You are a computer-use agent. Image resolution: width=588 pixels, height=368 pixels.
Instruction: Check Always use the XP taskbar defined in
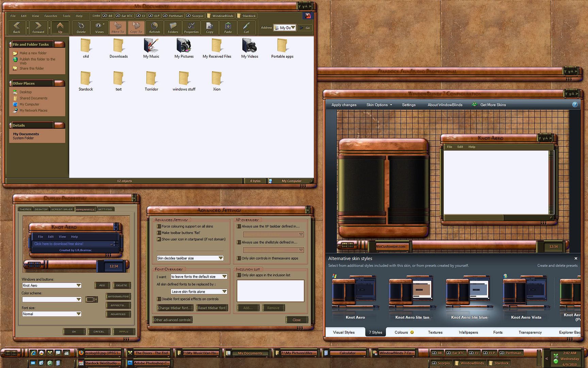tap(239, 226)
